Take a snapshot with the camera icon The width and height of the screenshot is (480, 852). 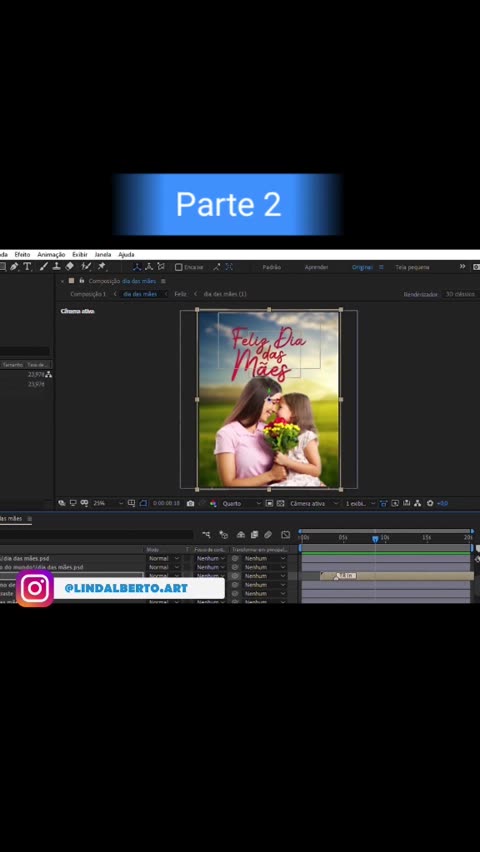point(190,504)
